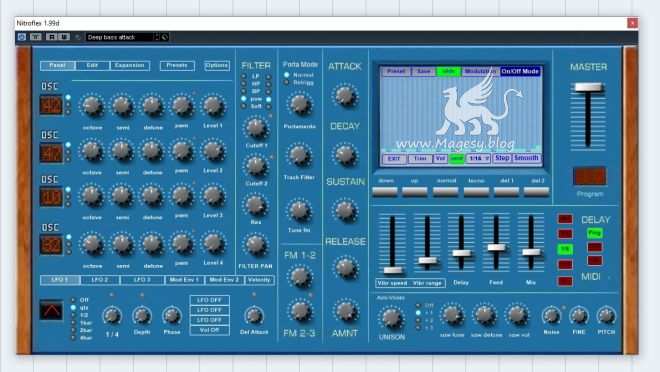The width and height of the screenshot is (660, 372).
Task: Click the PITCH knob
Action: [606, 315]
